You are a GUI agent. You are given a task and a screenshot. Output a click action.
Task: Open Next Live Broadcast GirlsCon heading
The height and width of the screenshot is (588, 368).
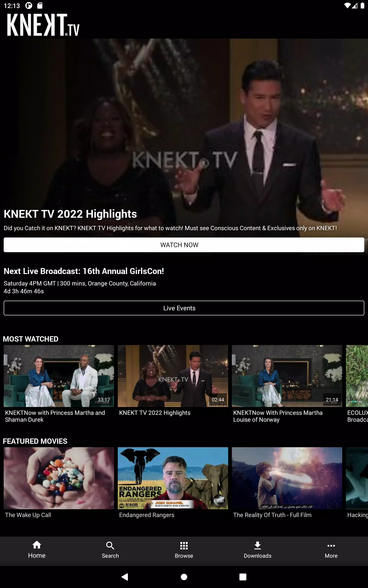tap(84, 271)
